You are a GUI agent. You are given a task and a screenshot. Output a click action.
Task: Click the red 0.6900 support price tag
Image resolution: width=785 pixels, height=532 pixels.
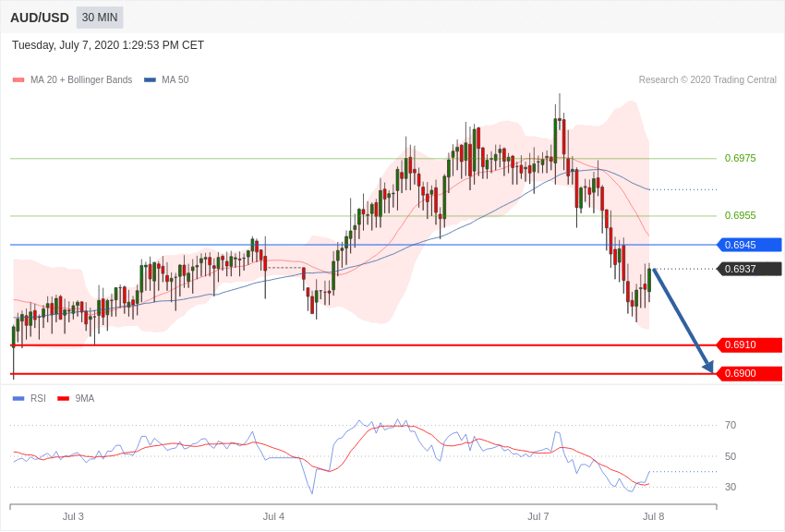(x=749, y=373)
